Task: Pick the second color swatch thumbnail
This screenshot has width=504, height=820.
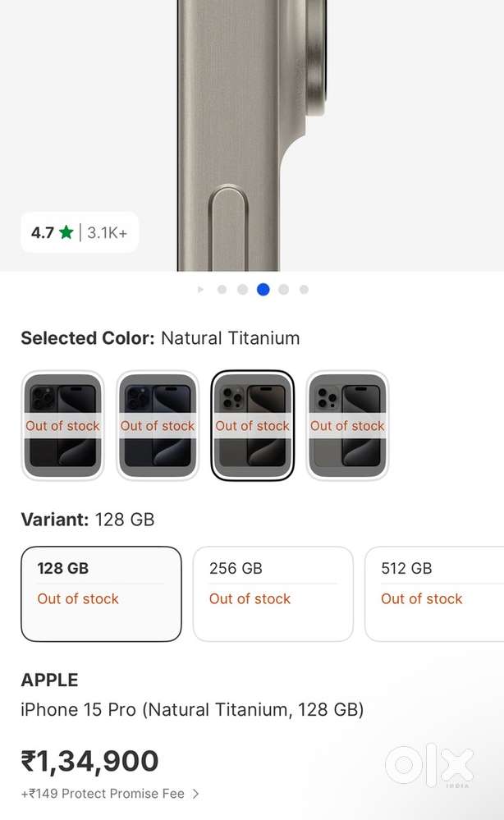Action: [158, 425]
